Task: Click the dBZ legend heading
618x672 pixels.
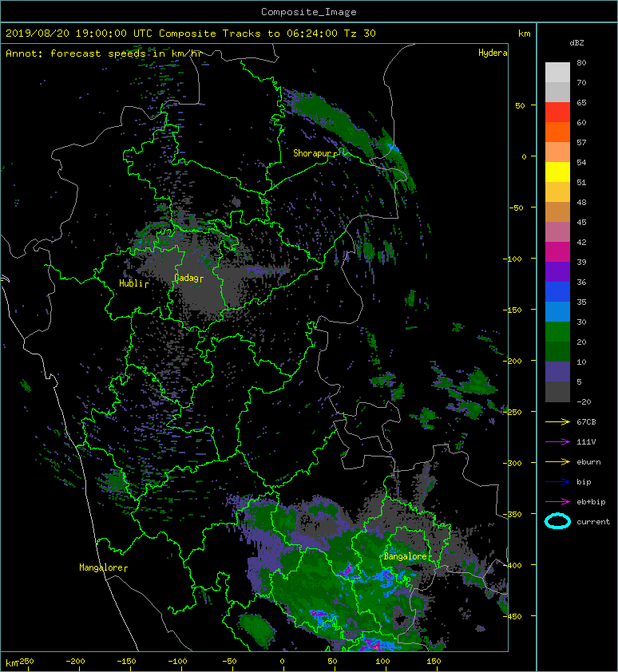Action: 576,43
